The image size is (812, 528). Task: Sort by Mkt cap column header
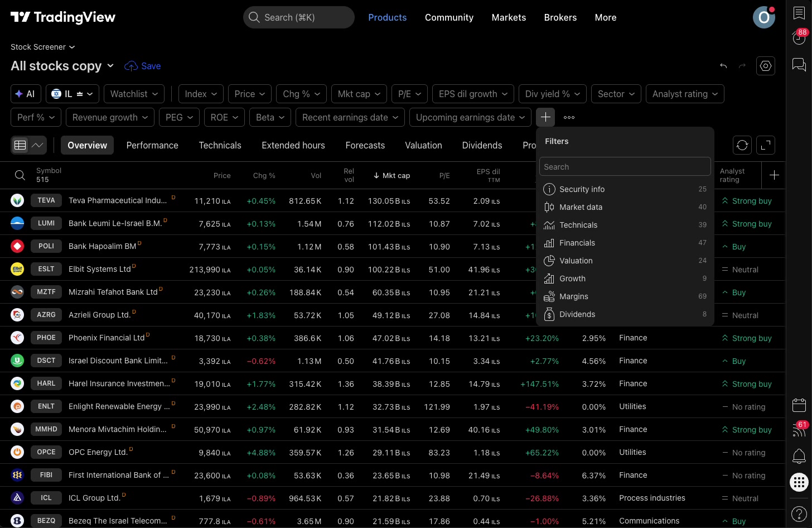(x=391, y=175)
